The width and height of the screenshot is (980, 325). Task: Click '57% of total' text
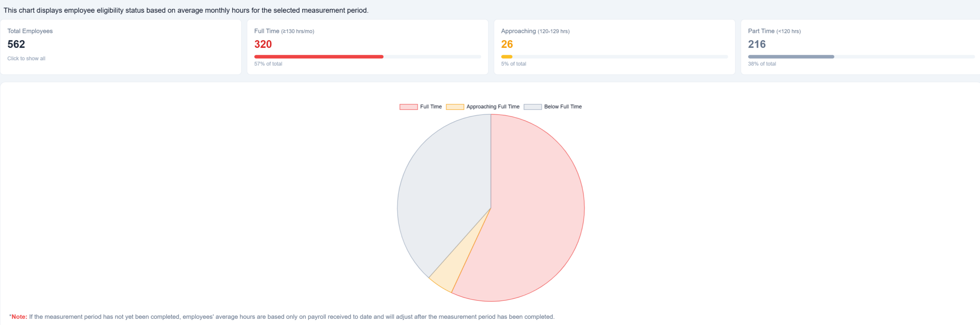click(268, 64)
